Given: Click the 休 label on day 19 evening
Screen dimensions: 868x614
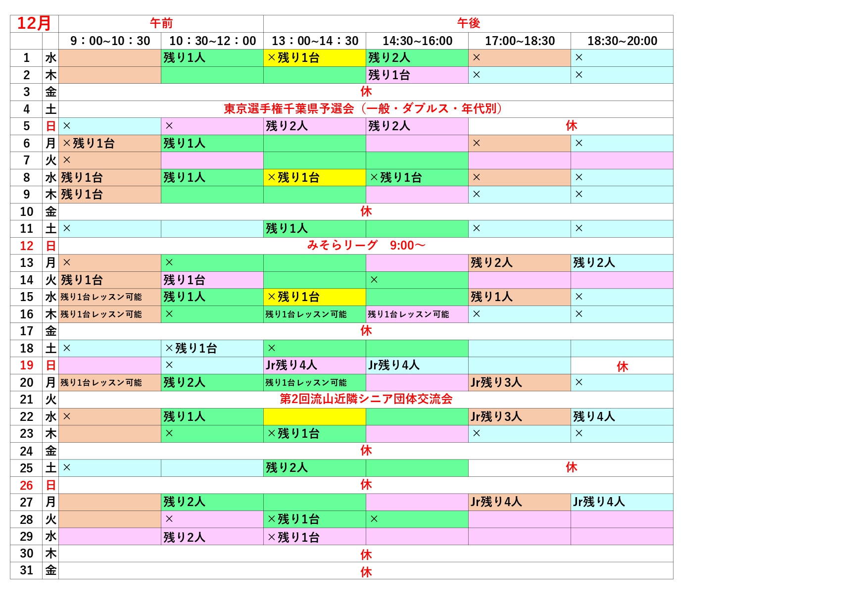Looking at the screenshot, I should pos(623,367).
